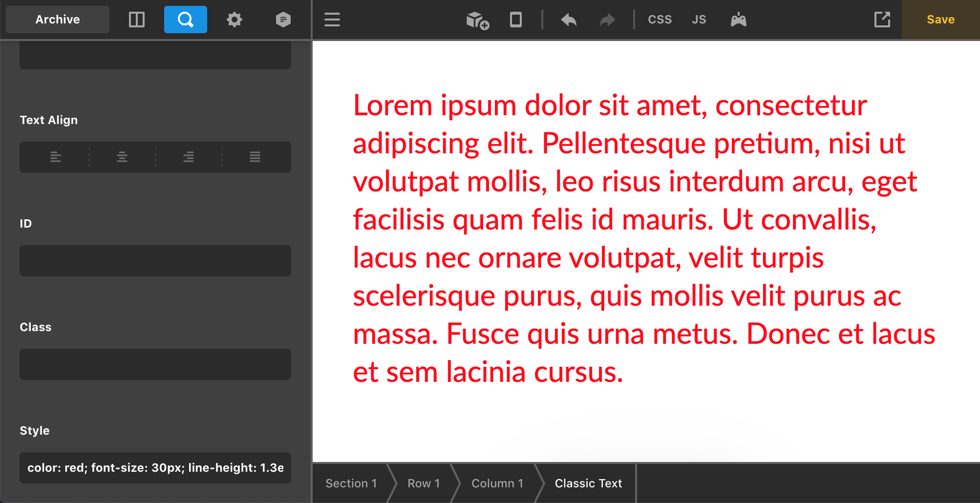This screenshot has width=980, height=503.
Task: Click the Save button
Action: click(941, 20)
